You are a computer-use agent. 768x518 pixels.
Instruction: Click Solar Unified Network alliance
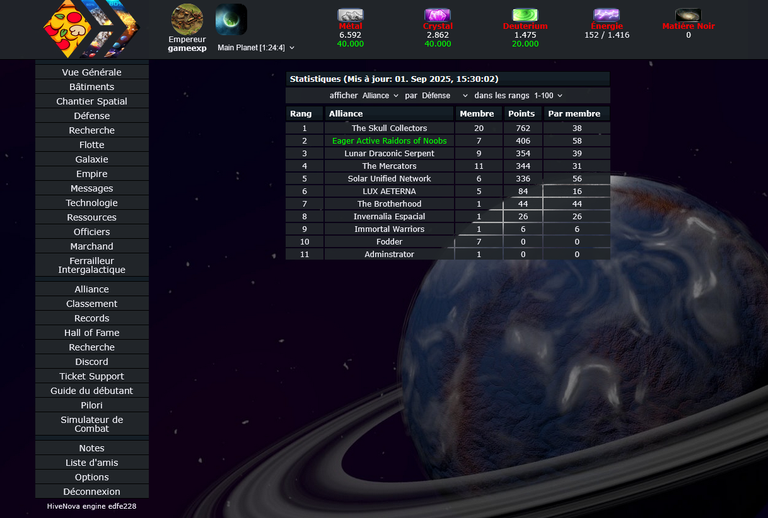pyautogui.click(x=389, y=179)
